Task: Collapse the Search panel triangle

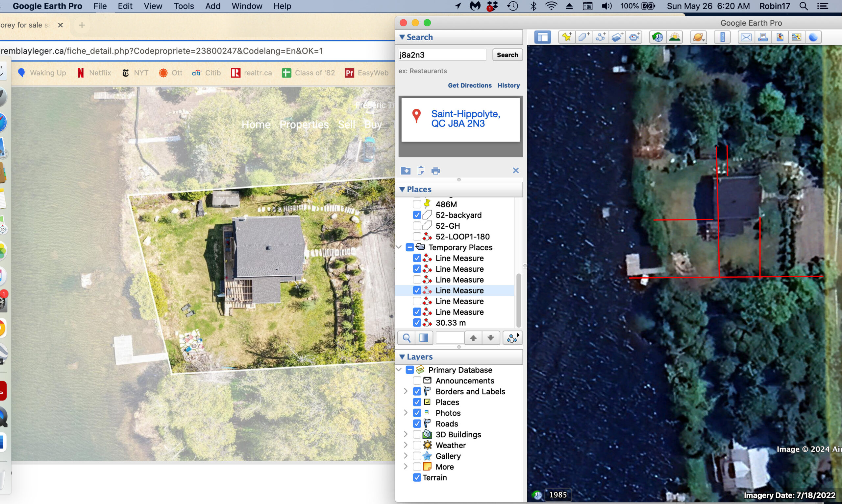Action: click(402, 37)
